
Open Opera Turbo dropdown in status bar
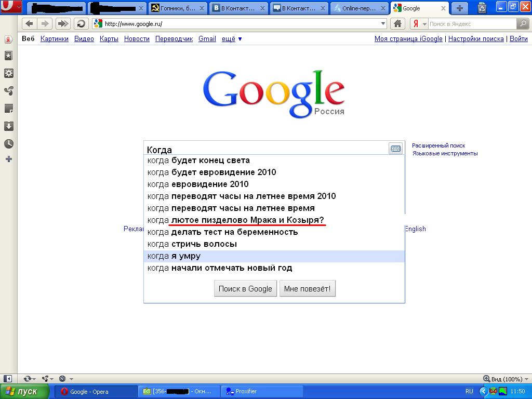point(66,379)
